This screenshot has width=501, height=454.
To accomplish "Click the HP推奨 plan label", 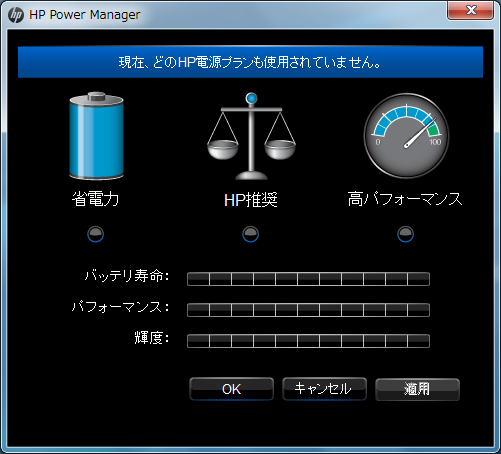I will coord(251,200).
